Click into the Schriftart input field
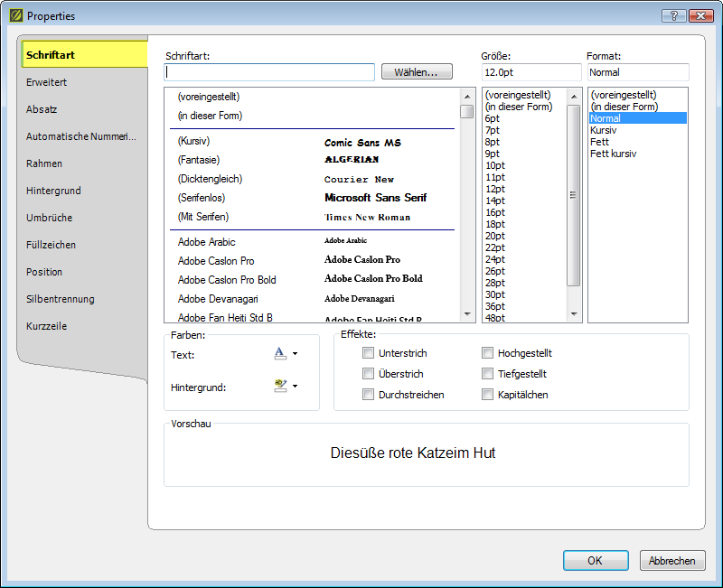 tap(269, 72)
